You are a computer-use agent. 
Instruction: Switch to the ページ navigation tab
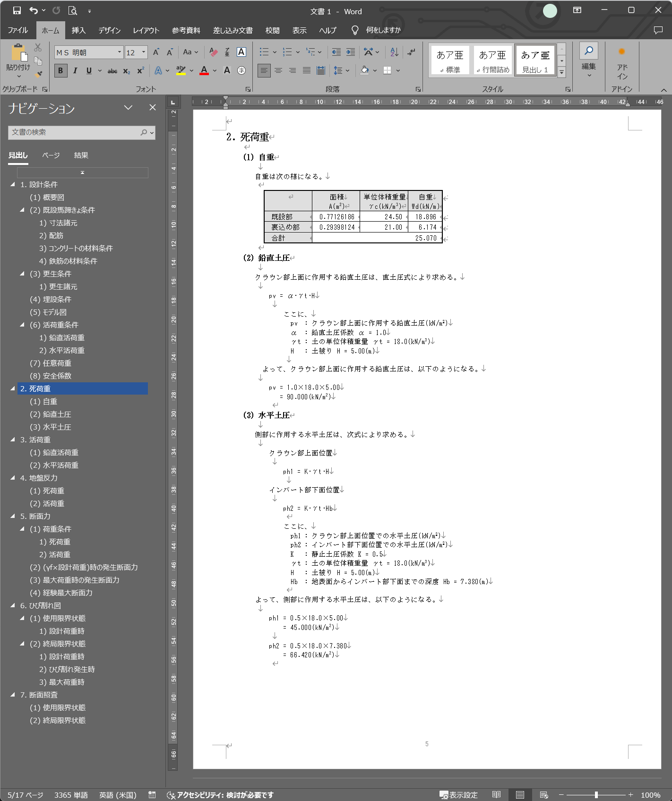[x=51, y=155]
